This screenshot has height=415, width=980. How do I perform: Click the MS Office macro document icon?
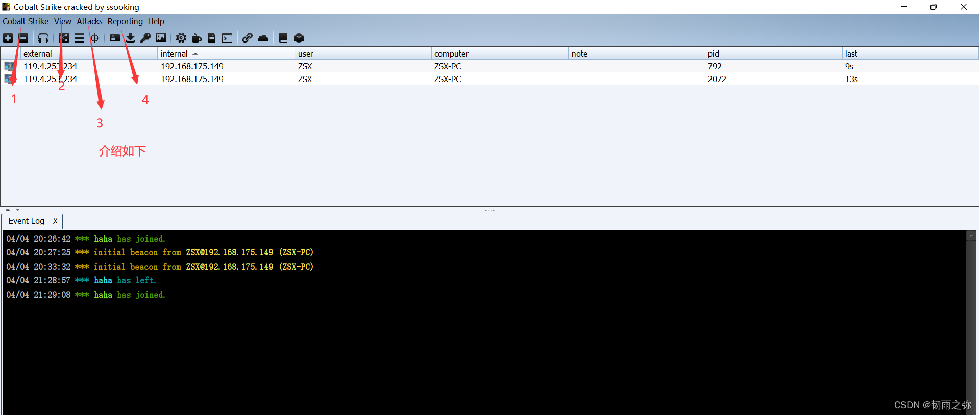pyautogui.click(x=212, y=38)
